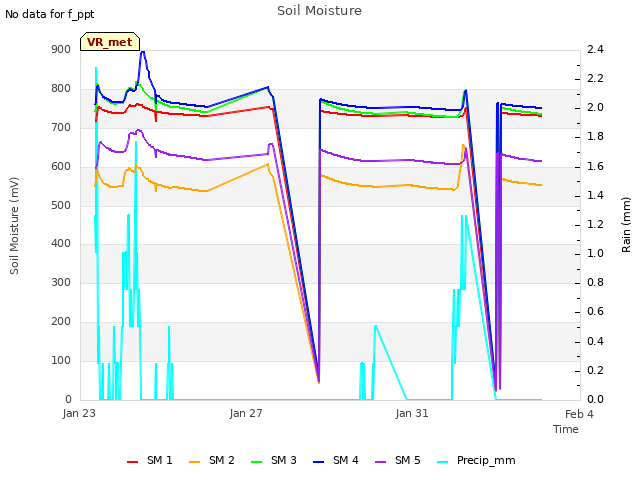Click the SM 4 blue legend swatch
Screen dimensions: 640x480
(x=318, y=462)
